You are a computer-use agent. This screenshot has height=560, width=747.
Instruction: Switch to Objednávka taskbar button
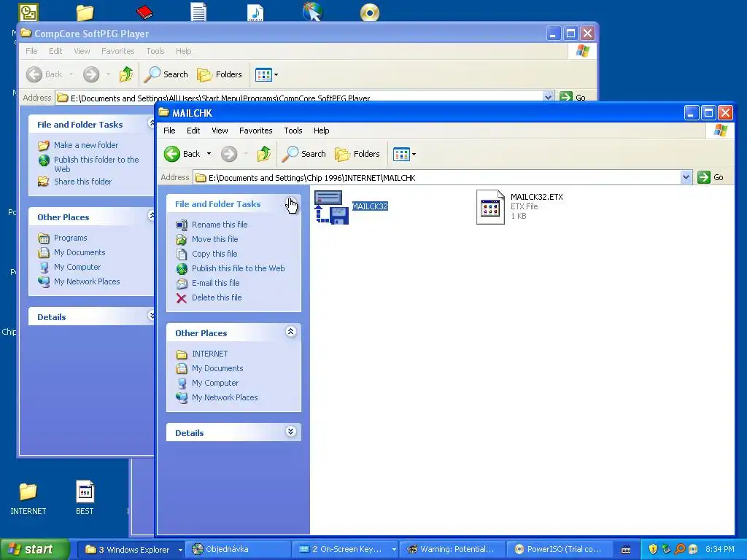pyautogui.click(x=239, y=550)
